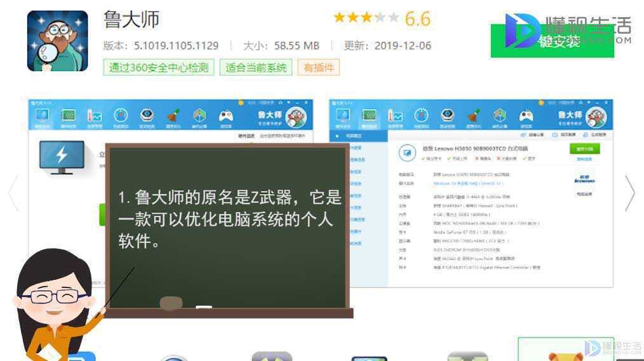The image size is (644, 361).
Task: Click the 6.6 rating score
Action: click(418, 18)
